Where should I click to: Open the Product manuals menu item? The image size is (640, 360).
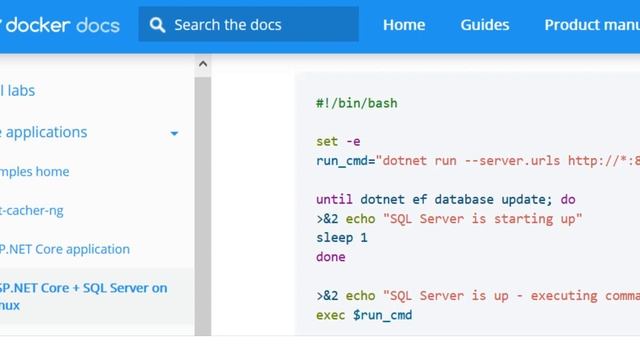[592, 25]
